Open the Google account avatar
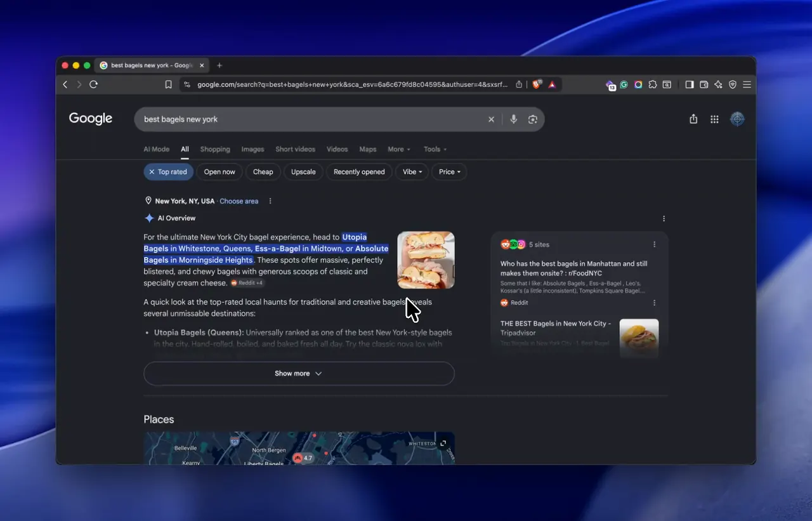Screen dimensions: 812x521 (x=737, y=119)
